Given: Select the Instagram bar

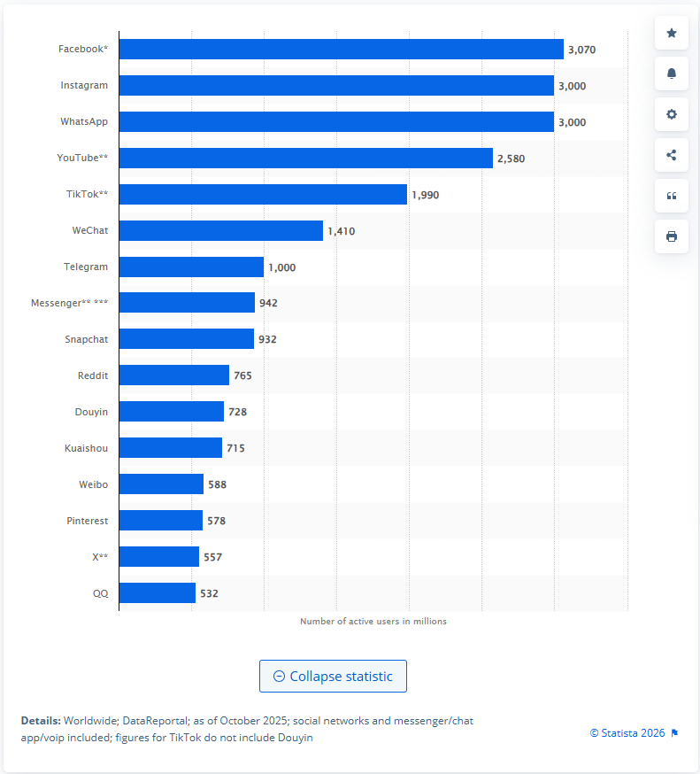Looking at the screenshot, I should (x=336, y=86).
